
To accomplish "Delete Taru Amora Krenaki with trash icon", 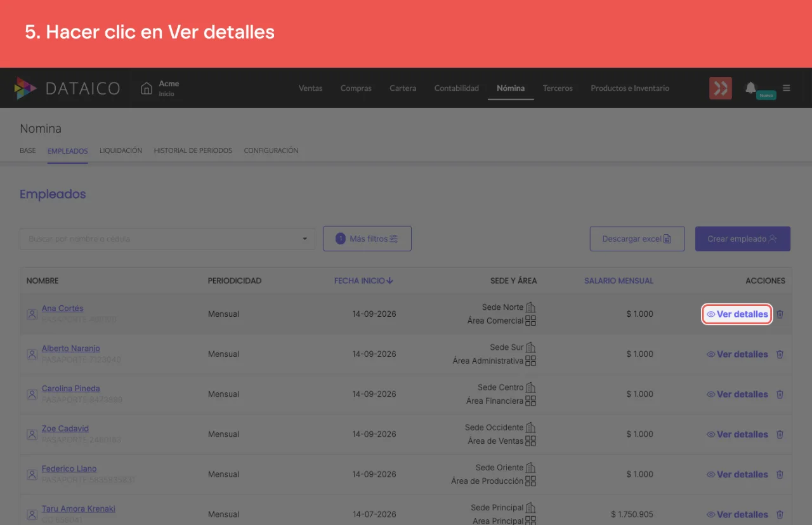I will click(780, 514).
